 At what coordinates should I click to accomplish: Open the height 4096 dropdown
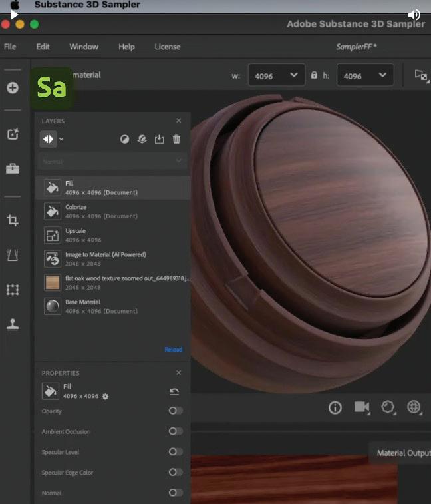[x=365, y=75]
